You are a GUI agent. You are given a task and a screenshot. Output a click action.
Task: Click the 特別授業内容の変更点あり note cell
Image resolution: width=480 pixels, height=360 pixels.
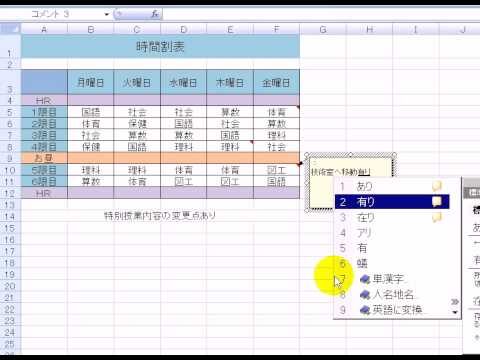point(160,216)
